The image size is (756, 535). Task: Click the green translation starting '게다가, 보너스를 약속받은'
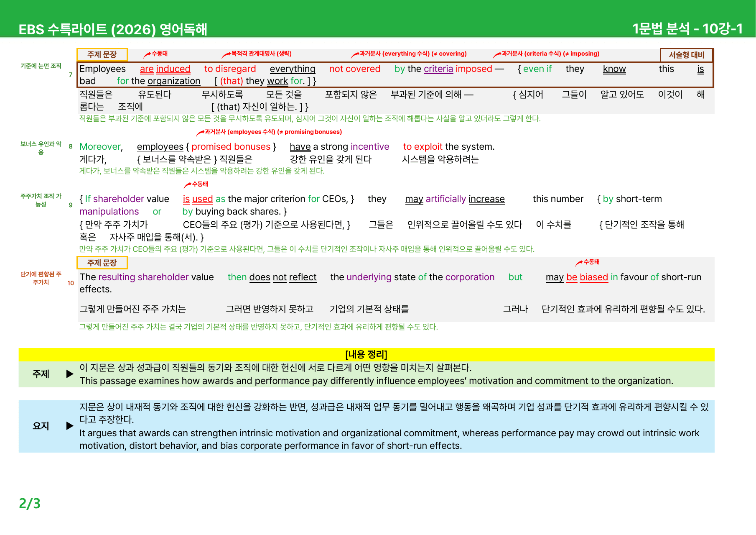(202, 171)
